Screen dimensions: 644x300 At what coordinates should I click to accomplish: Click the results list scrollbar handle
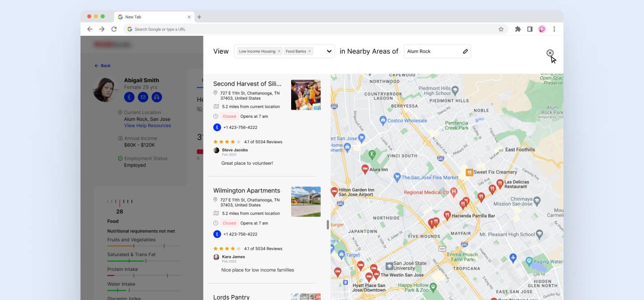point(328,225)
